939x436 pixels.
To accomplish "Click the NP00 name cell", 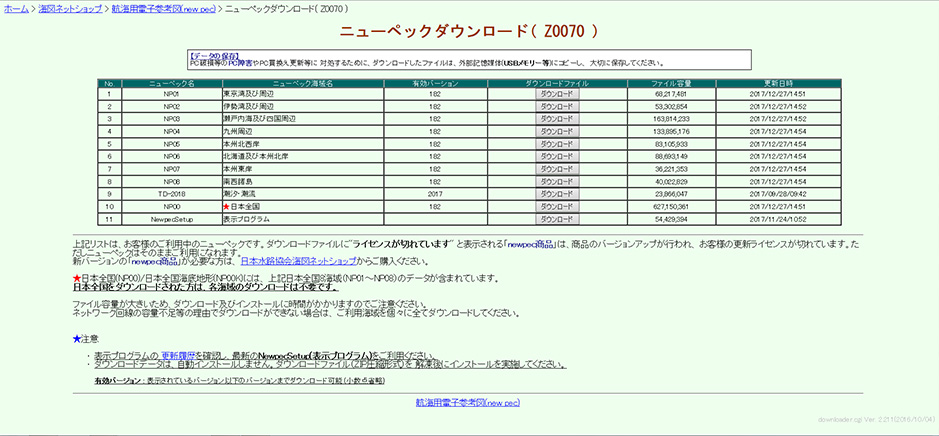I will [171, 207].
